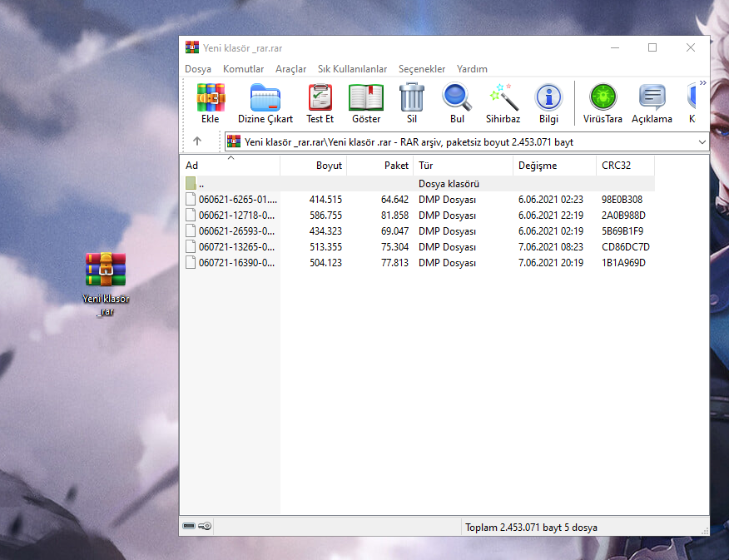This screenshot has width=729, height=560.
Task: Select file 060621-12718-0 row
Action: [418, 216]
